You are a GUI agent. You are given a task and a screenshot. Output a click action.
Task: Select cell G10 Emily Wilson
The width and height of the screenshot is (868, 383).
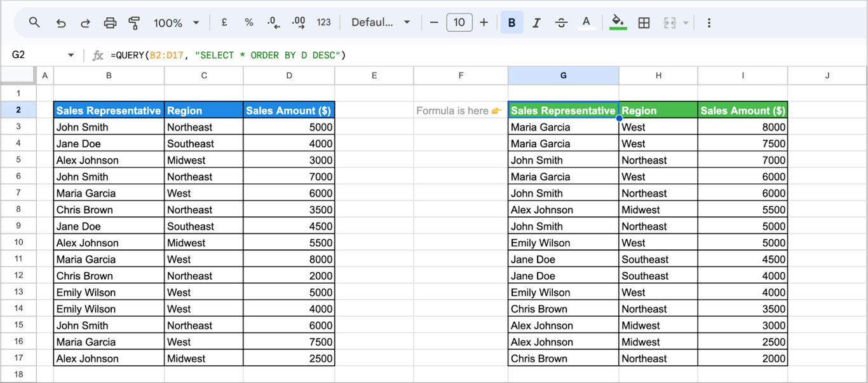tap(564, 242)
